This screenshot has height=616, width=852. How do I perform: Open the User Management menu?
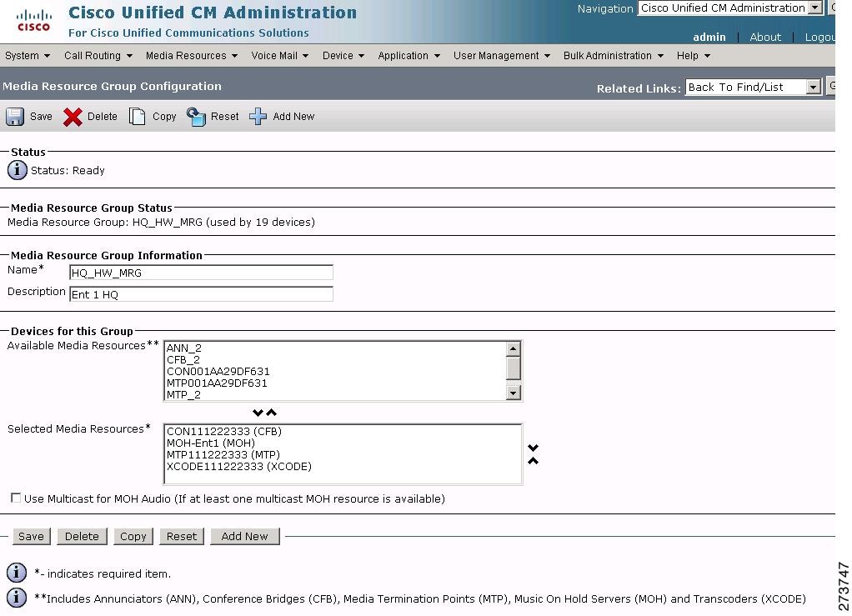pos(502,55)
